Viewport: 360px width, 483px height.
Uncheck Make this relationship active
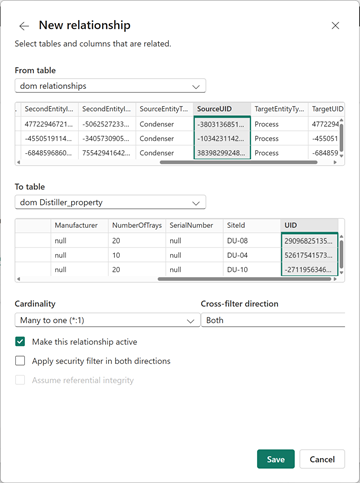(20, 342)
